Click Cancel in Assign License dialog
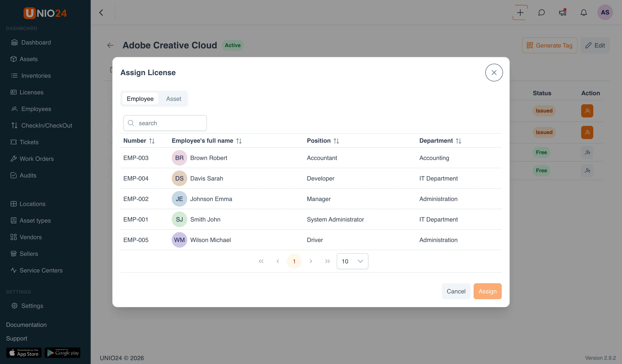 [456, 291]
